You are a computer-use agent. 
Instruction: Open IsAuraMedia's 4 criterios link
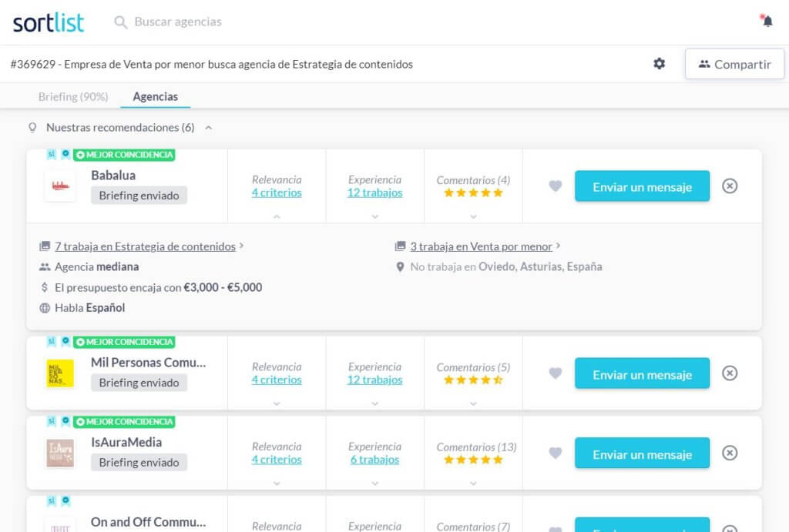tap(277, 460)
